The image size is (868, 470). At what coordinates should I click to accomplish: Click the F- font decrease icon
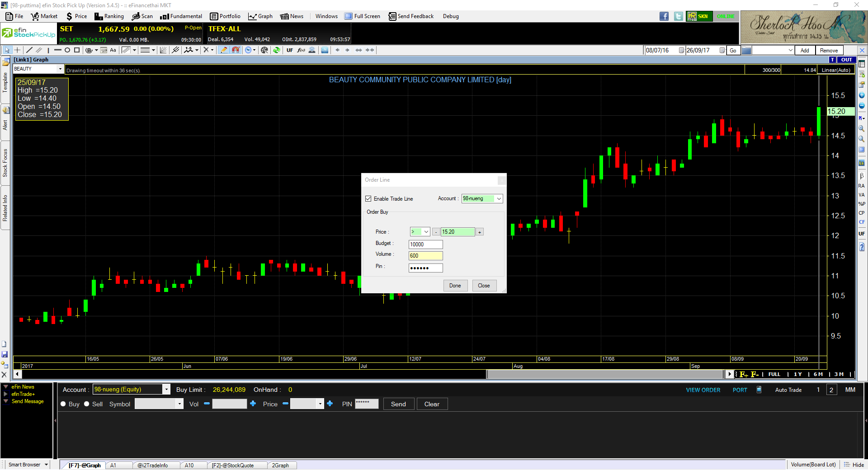coord(755,374)
